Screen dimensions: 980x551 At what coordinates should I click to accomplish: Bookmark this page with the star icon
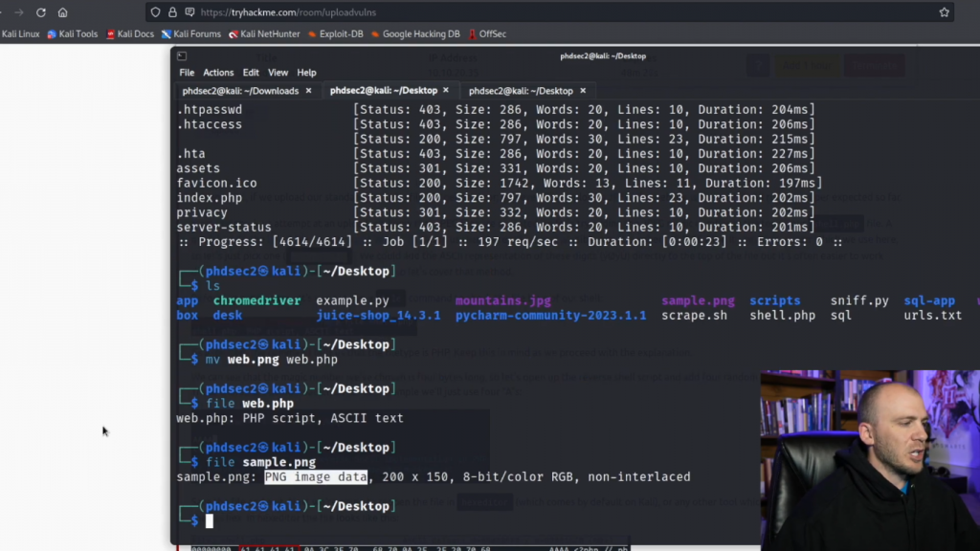click(944, 12)
